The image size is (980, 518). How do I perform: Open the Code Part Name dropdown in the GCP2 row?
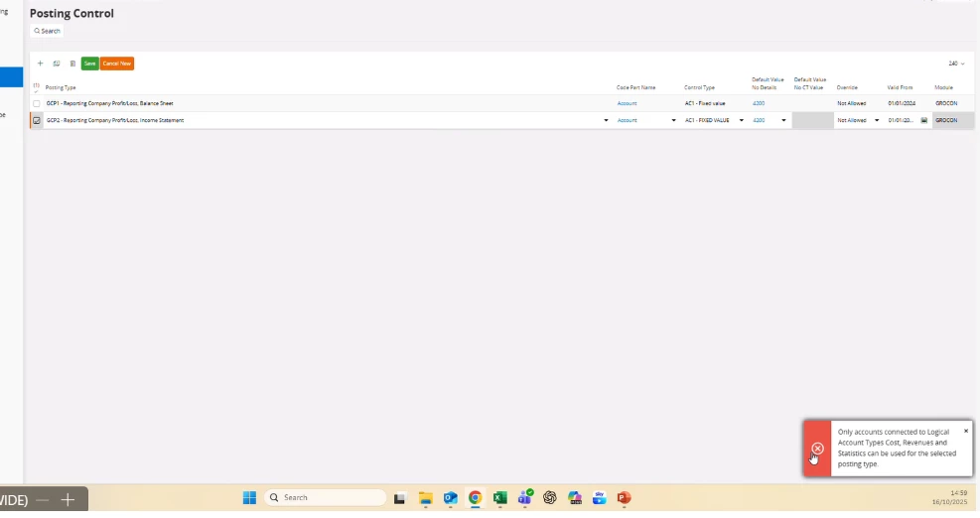pos(673,121)
